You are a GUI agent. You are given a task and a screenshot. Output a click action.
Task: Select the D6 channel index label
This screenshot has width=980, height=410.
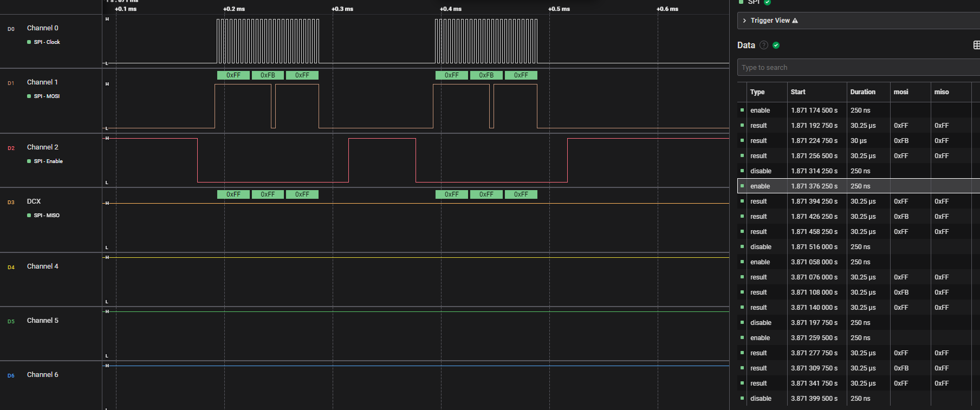[x=11, y=376]
